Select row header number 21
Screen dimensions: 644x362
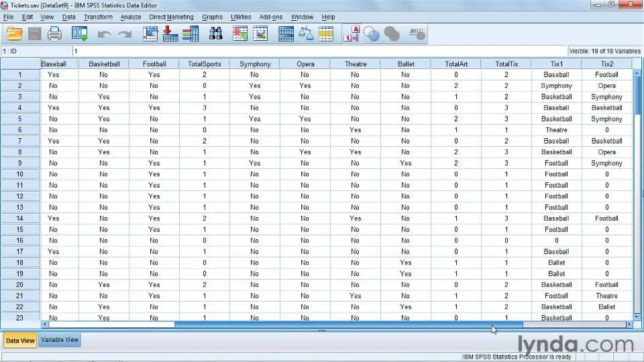pos(19,296)
